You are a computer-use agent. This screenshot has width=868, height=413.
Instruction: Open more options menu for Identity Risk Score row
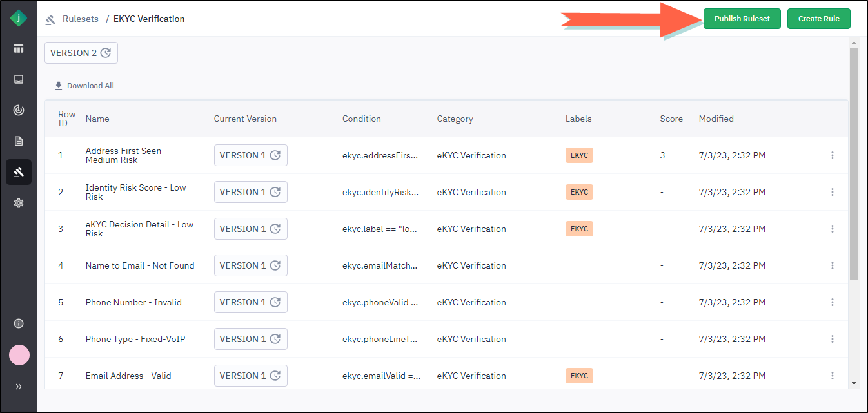(833, 192)
